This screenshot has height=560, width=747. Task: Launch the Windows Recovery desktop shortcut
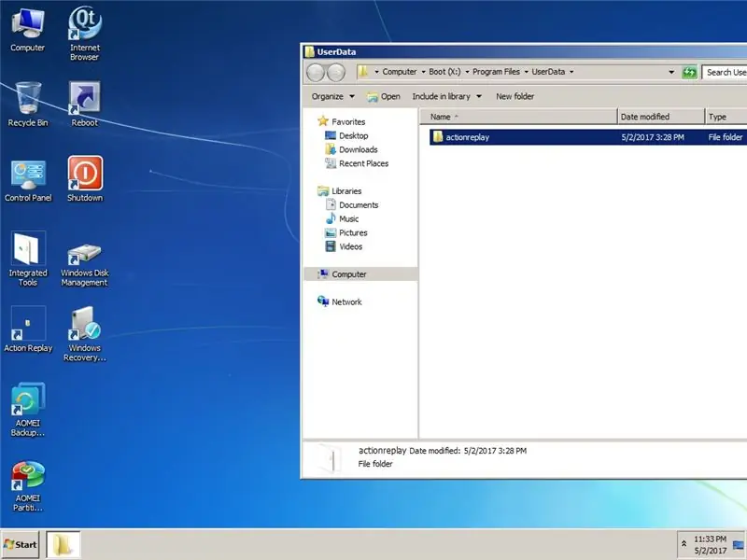tap(84, 334)
